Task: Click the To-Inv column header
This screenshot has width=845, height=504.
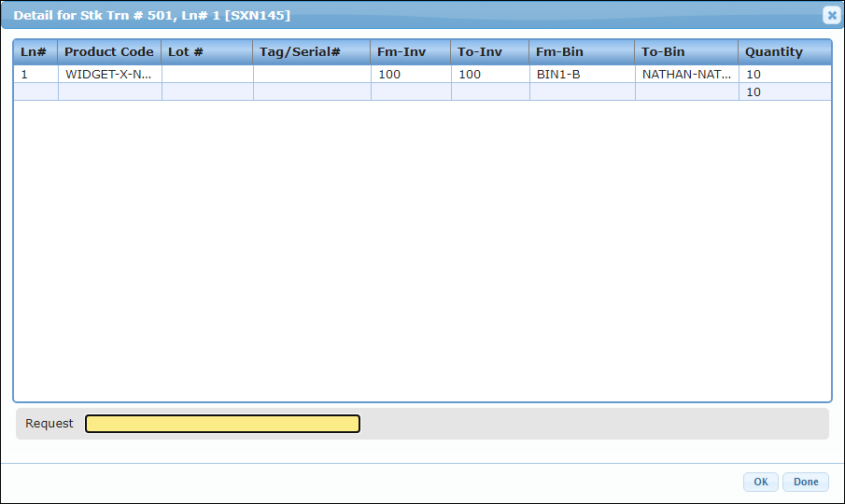Action: (x=490, y=52)
